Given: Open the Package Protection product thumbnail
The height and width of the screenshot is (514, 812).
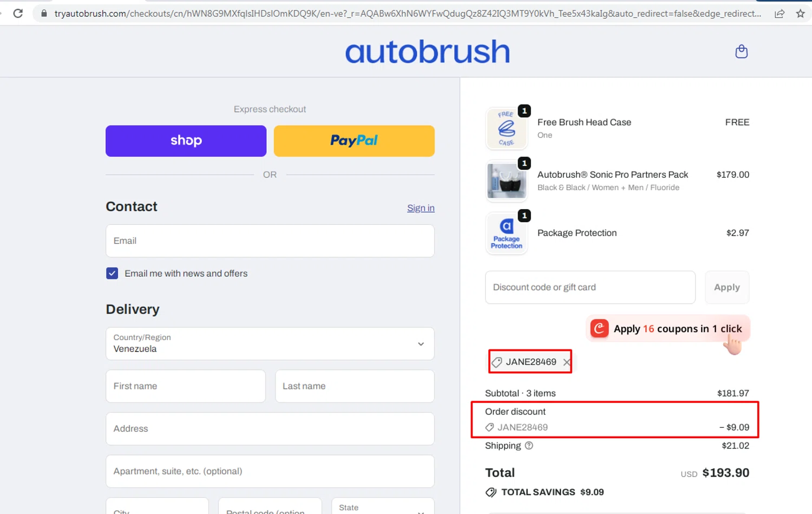Looking at the screenshot, I should tap(507, 233).
